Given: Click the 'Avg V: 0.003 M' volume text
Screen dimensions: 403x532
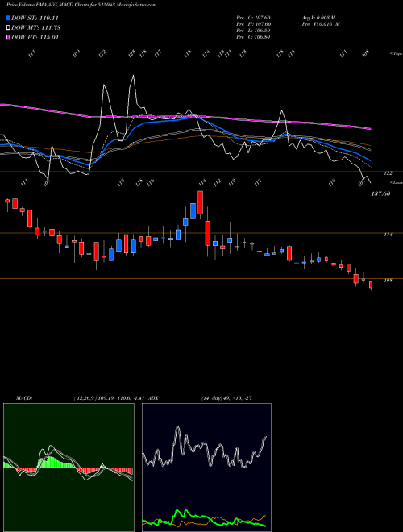Looking at the screenshot, I should pyautogui.click(x=318, y=17).
